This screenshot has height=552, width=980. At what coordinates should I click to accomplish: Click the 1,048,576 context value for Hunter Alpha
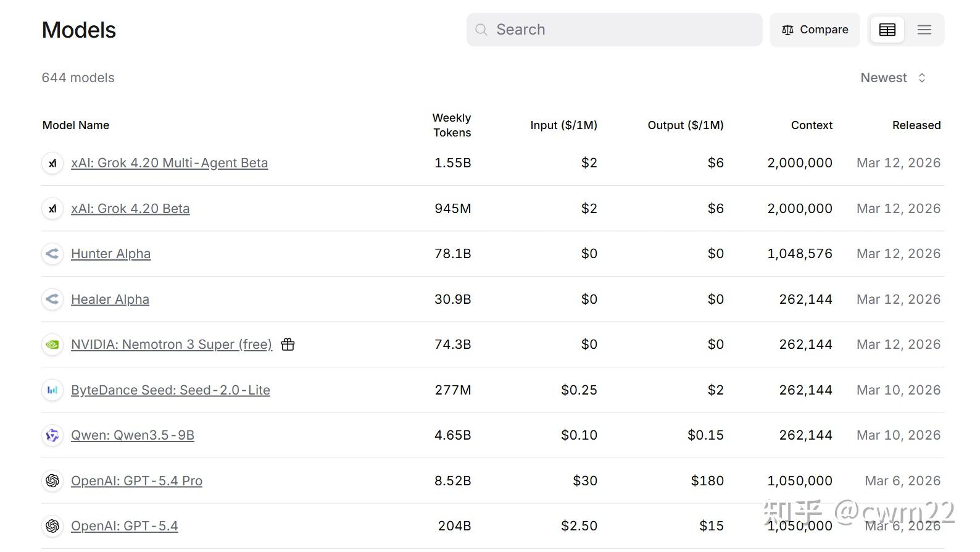point(800,254)
